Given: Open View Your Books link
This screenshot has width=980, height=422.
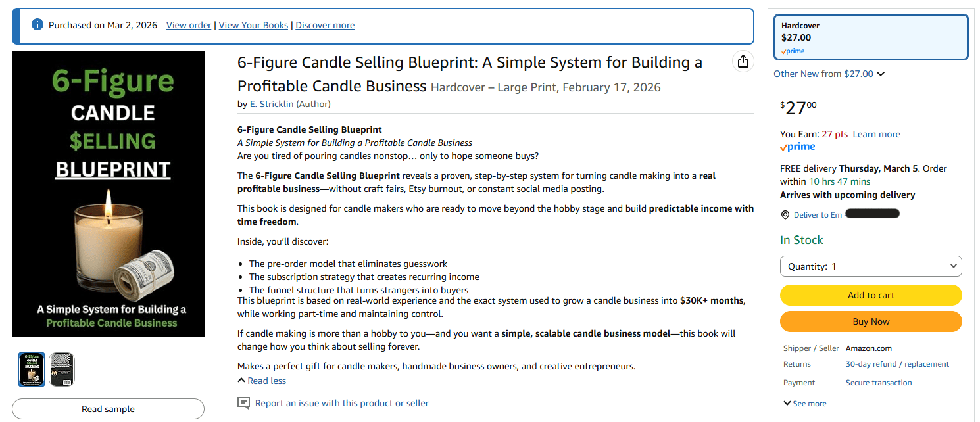Looking at the screenshot, I should pos(253,25).
